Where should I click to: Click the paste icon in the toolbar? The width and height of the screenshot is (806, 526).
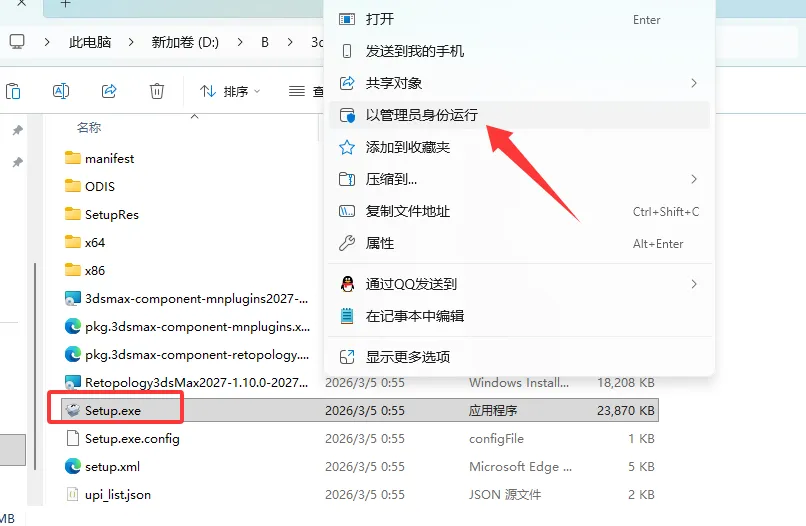point(13,92)
